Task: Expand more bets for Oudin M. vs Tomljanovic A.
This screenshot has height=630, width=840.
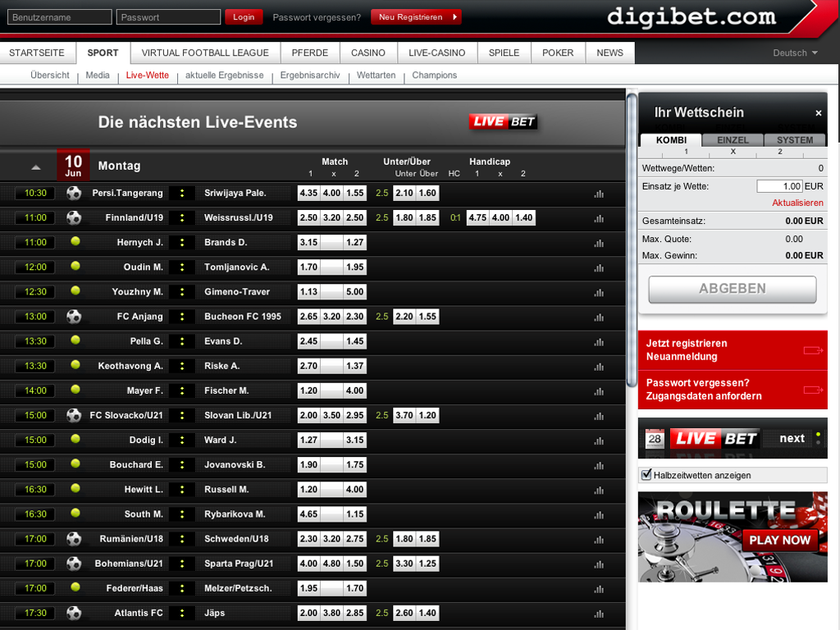Action: point(182,267)
